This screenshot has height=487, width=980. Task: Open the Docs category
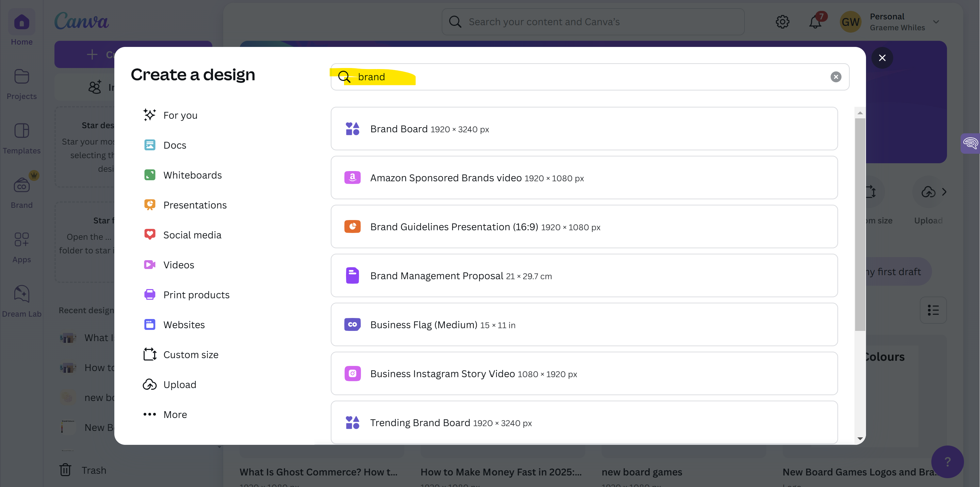174,145
